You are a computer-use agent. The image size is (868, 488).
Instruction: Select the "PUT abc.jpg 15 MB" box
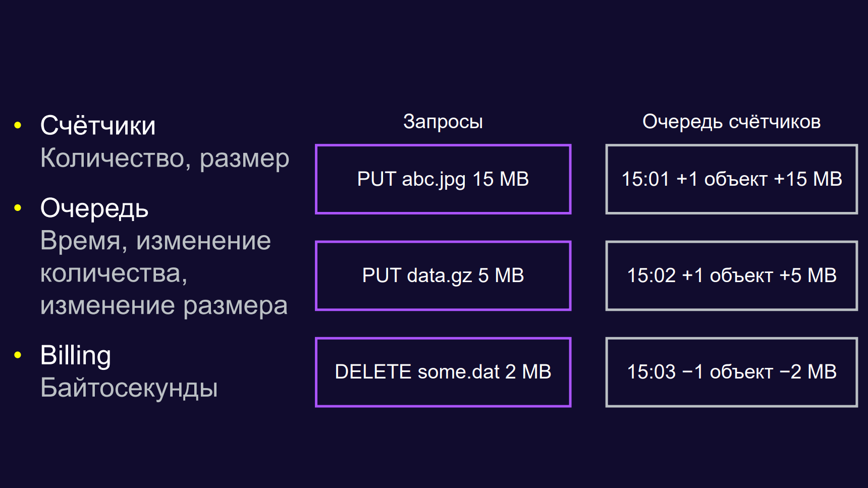443,179
